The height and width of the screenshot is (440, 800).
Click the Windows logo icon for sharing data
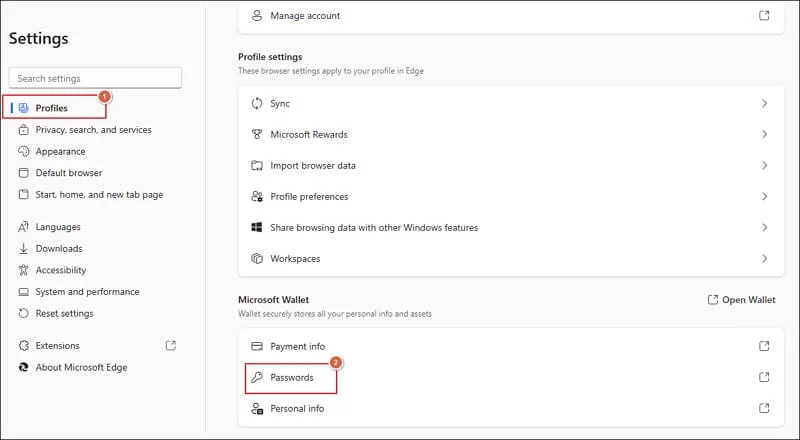pos(257,227)
